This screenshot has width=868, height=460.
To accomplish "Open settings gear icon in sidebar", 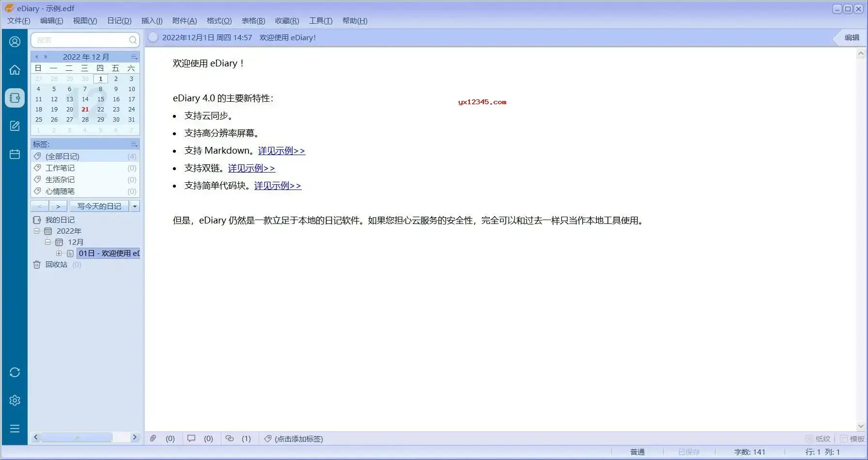I will [x=15, y=400].
